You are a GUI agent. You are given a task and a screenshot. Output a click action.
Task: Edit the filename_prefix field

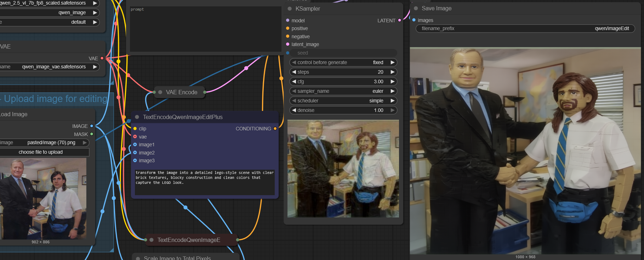click(x=525, y=28)
